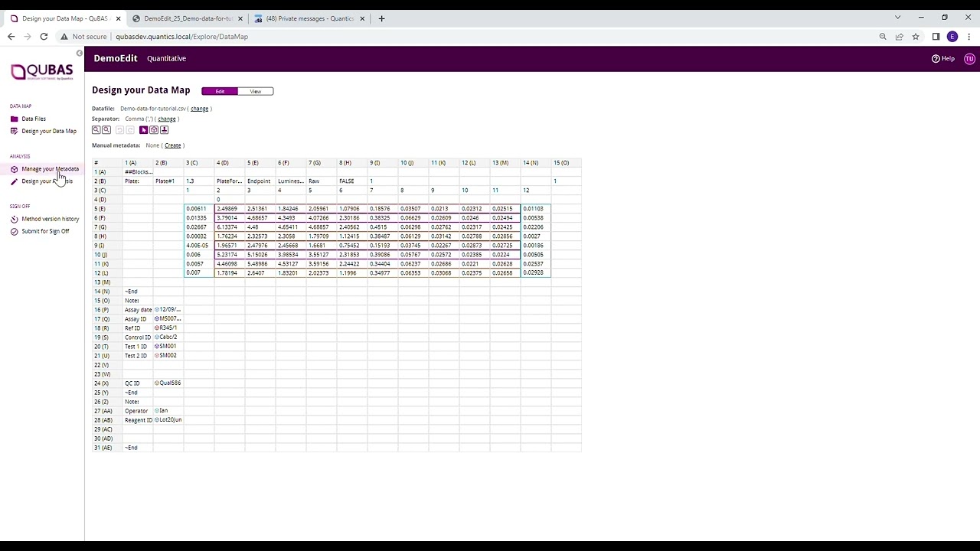Open Chrome profile E avatar
Image resolution: width=980 pixels, height=551 pixels.
[x=952, y=37]
